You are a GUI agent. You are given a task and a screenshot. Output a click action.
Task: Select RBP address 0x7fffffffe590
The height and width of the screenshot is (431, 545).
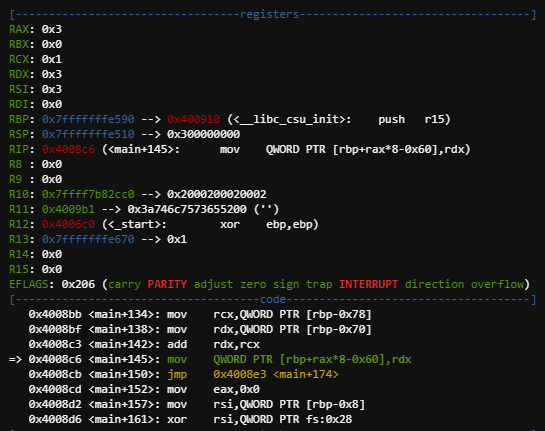[x=88, y=119]
